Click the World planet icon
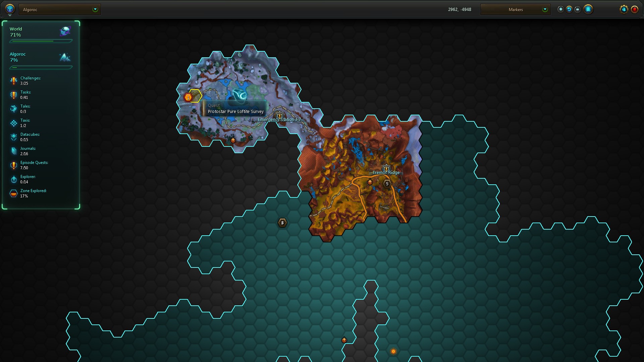 (x=65, y=31)
